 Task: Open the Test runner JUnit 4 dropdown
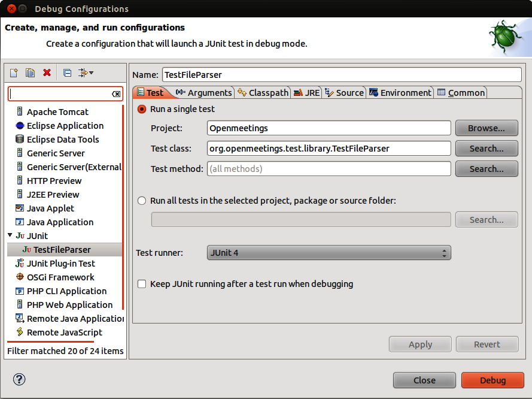(329, 253)
